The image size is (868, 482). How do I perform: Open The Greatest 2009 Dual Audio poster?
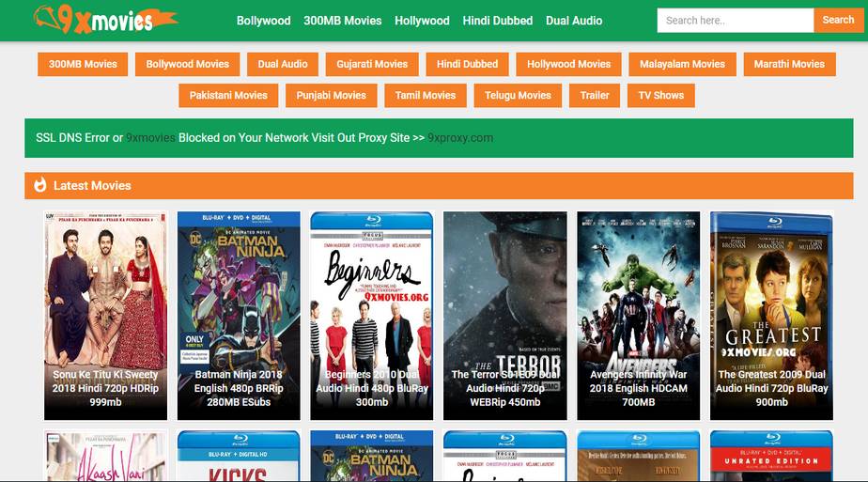(x=771, y=316)
